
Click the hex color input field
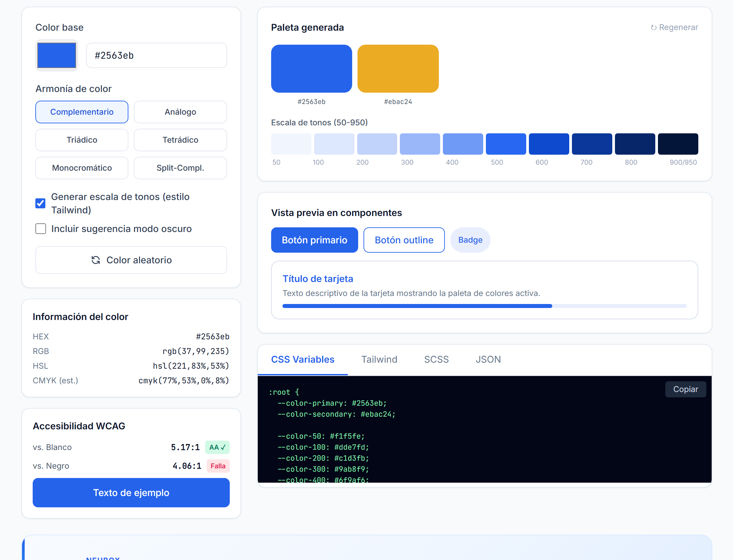click(156, 55)
